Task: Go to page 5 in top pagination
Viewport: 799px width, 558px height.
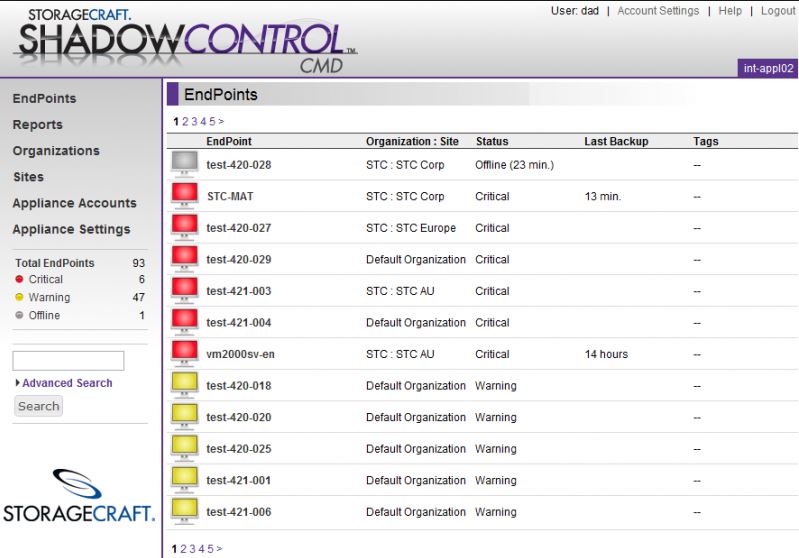Action: click(212, 121)
